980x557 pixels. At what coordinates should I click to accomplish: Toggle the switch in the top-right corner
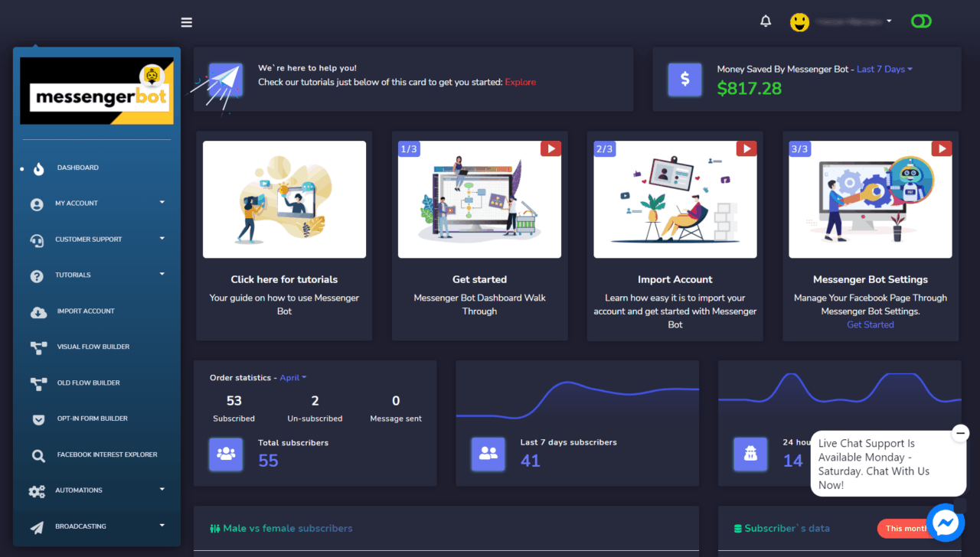coord(921,21)
